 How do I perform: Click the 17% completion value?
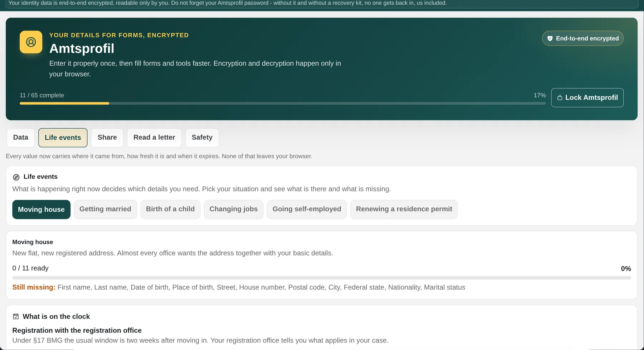pyautogui.click(x=540, y=95)
